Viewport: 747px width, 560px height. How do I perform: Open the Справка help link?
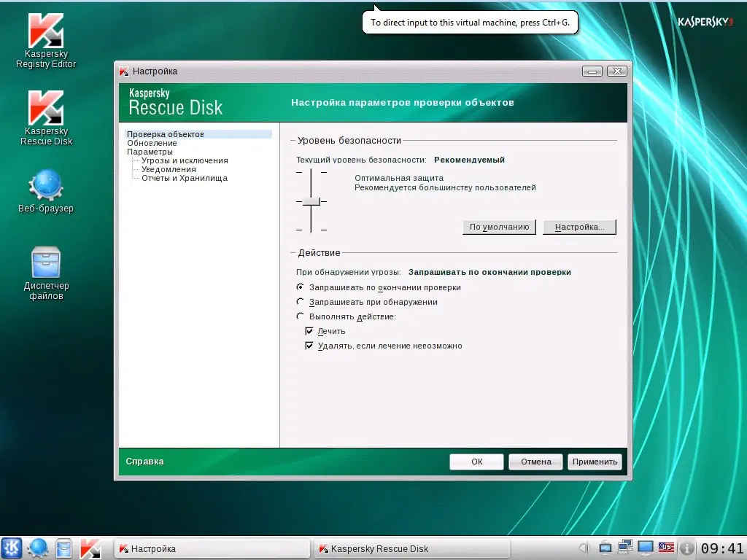coord(145,462)
